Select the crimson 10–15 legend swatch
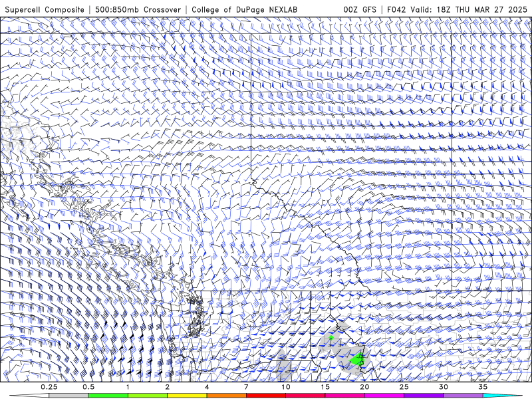The image size is (532, 399). pos(305,396)
